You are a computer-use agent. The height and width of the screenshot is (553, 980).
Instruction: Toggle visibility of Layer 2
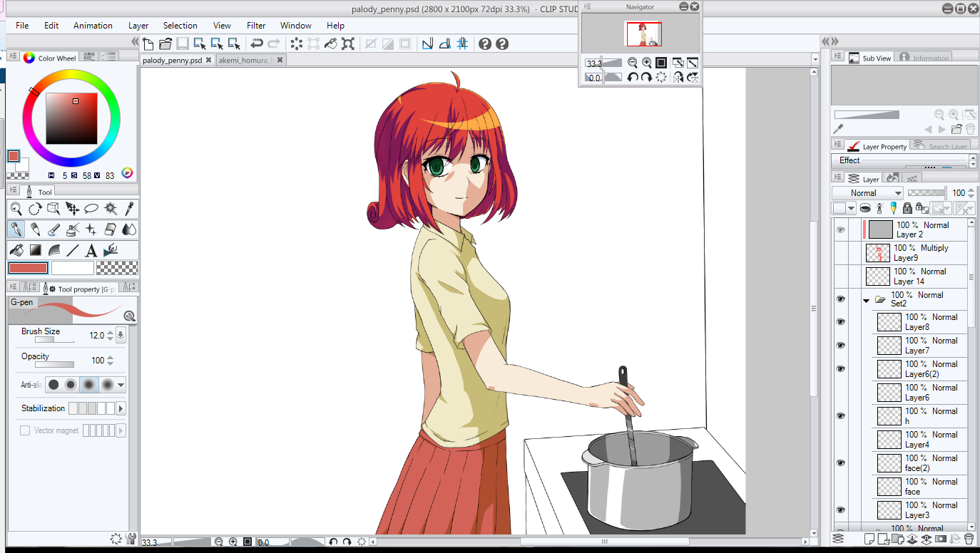pos(840,229)
